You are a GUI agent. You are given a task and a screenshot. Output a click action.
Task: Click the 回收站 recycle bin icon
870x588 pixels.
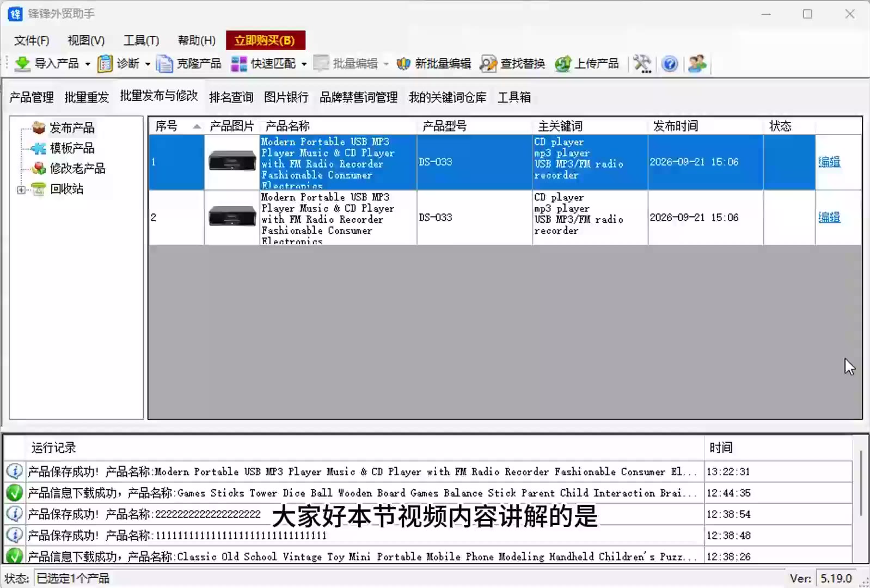pos(39,189)
